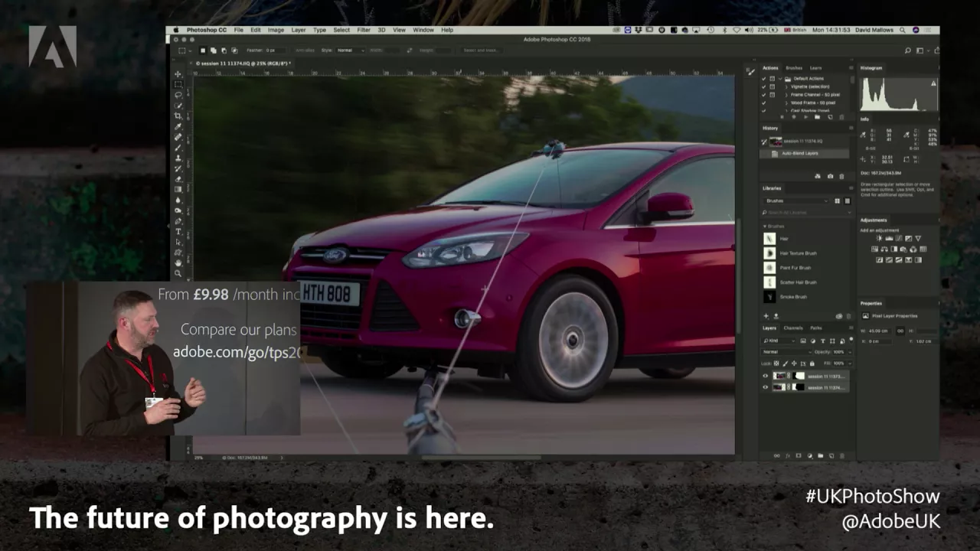980x551 pixels.
Task: Hide the session 11 11374 layer
Action: pyautogui.click(x=765, y=387)
